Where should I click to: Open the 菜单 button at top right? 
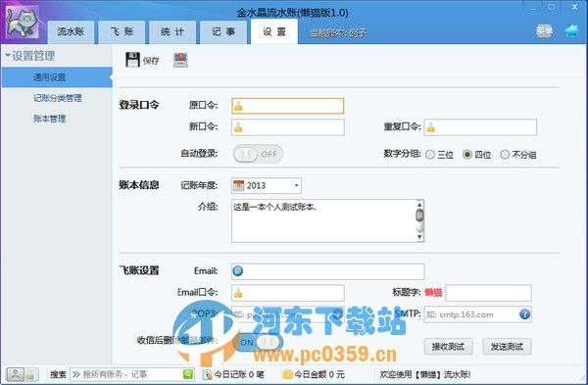(x=544, y=30)
